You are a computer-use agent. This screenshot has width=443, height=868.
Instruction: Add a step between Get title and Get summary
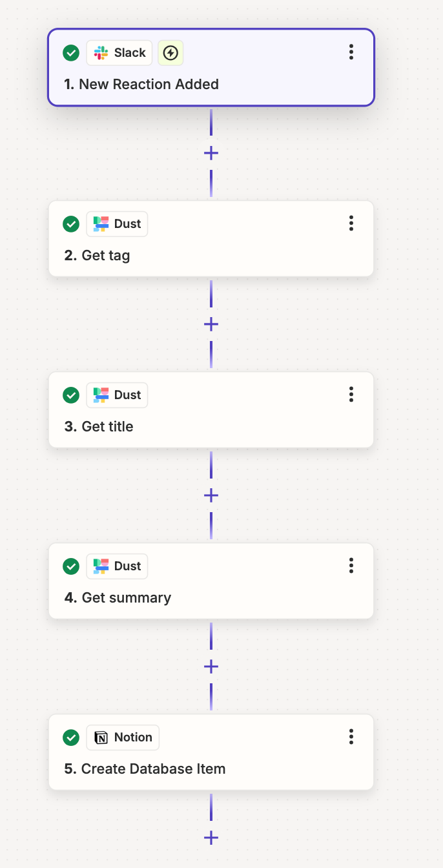click(x=211, y=495)
